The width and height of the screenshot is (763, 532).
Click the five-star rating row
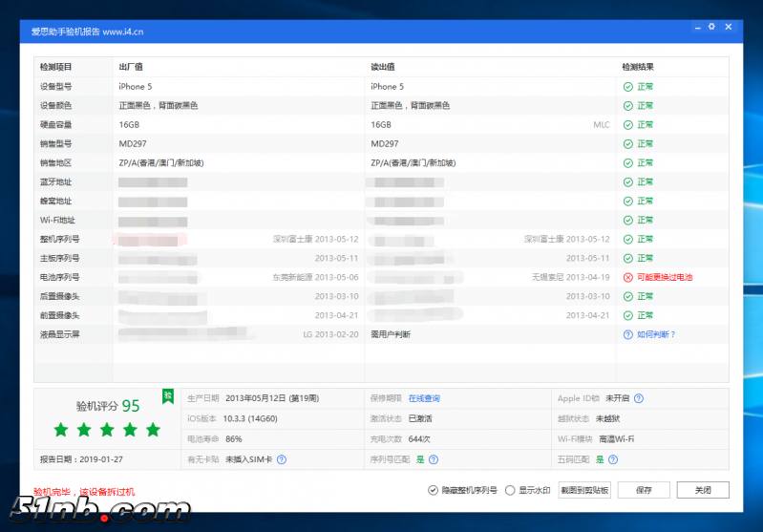click(x=107, y=430)
